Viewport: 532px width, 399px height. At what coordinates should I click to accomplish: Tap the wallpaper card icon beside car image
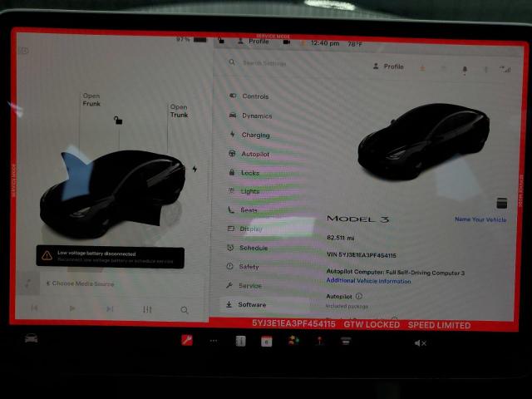tap(501, 203)
